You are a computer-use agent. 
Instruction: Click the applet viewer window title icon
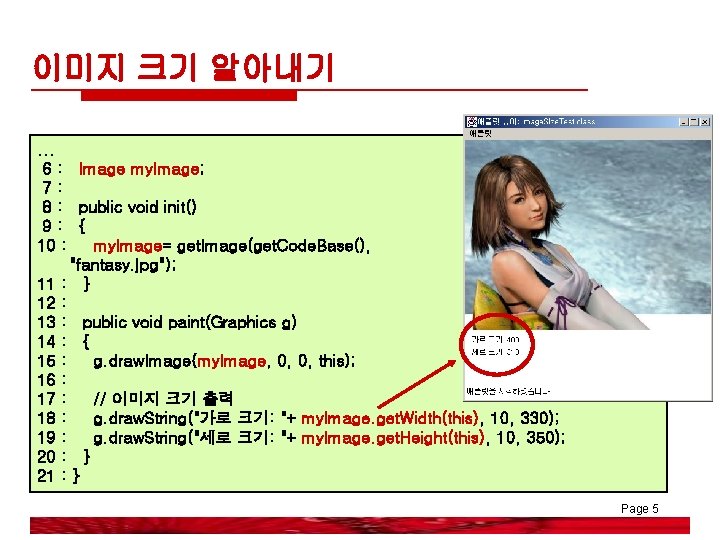[x=471, y=122]
